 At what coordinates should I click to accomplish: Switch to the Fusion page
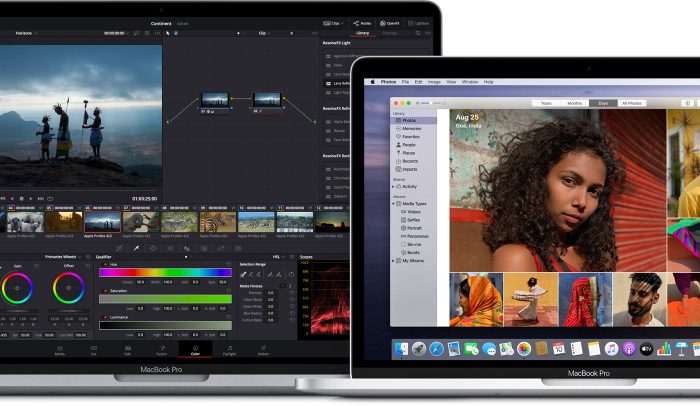tap(162, 350)
